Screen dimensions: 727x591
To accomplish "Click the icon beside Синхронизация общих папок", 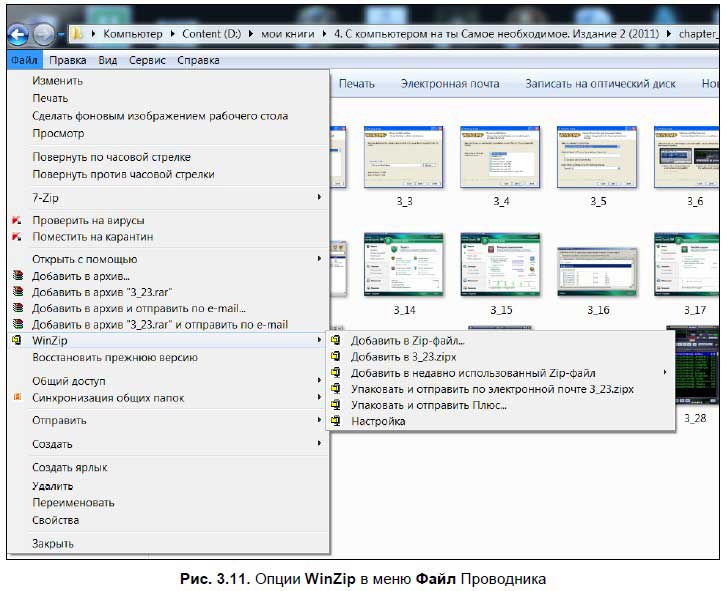I will (x=18, y=397).
